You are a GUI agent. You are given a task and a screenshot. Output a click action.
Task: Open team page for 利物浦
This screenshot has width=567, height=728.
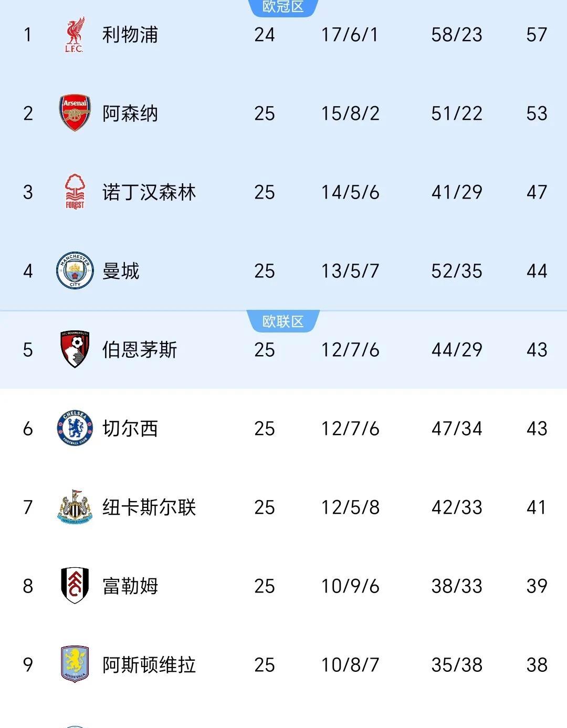[130, 35]
